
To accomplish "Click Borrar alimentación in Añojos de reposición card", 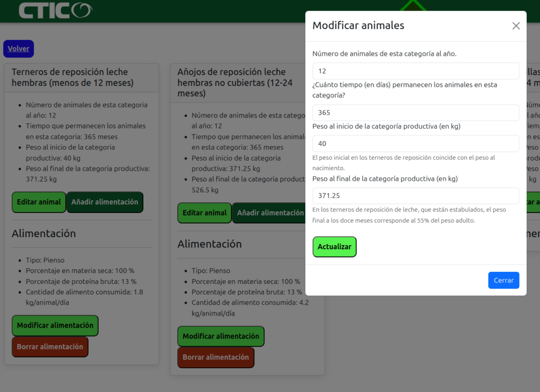I will tap(216, 357).
